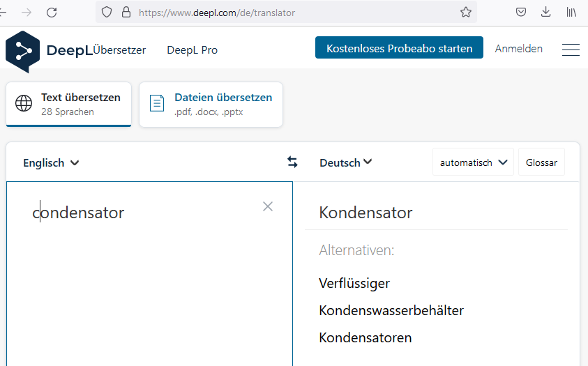Reload the page in the browser
588x366 pixels.
(x=52, y=13)
